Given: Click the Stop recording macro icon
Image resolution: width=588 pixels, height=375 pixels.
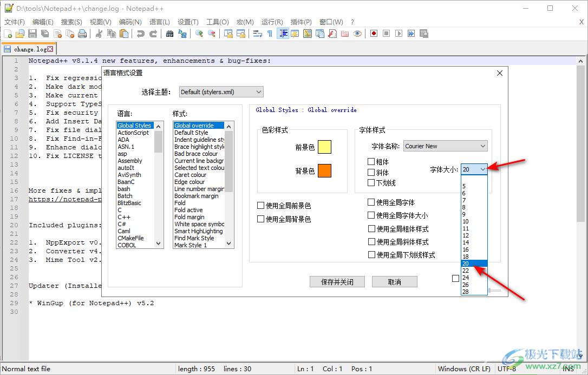Looking at the screenshot, I should tap(386, 34).
